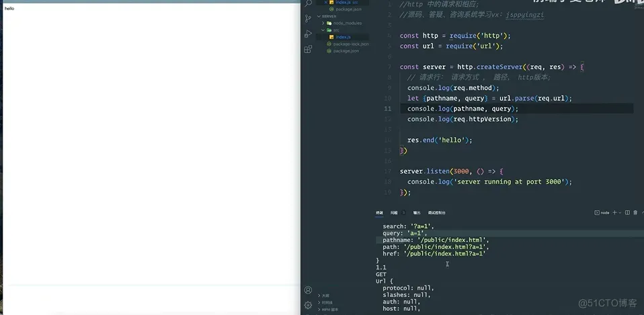Select package.json in open editors list
The image size is (644, 315).
point(348,9)
